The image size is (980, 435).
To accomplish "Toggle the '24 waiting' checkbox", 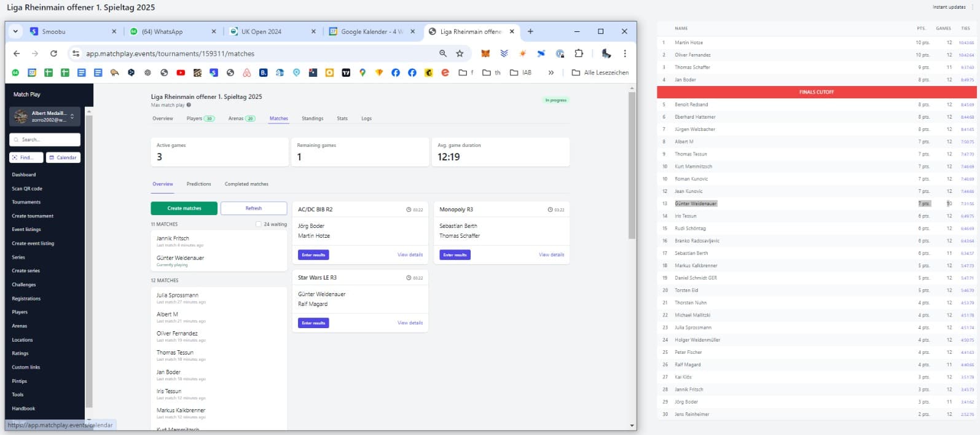I will click(x=259, y=224).
